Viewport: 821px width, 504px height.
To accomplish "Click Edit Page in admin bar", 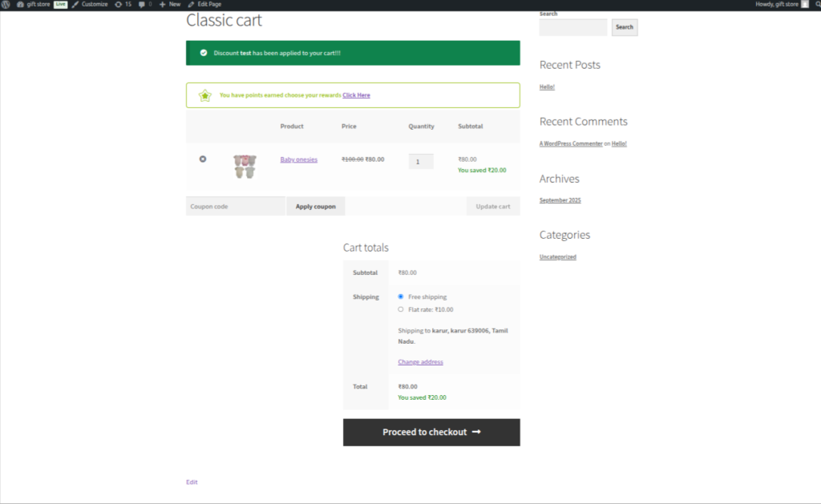I will pyautogui.click(x=204, y=4).
